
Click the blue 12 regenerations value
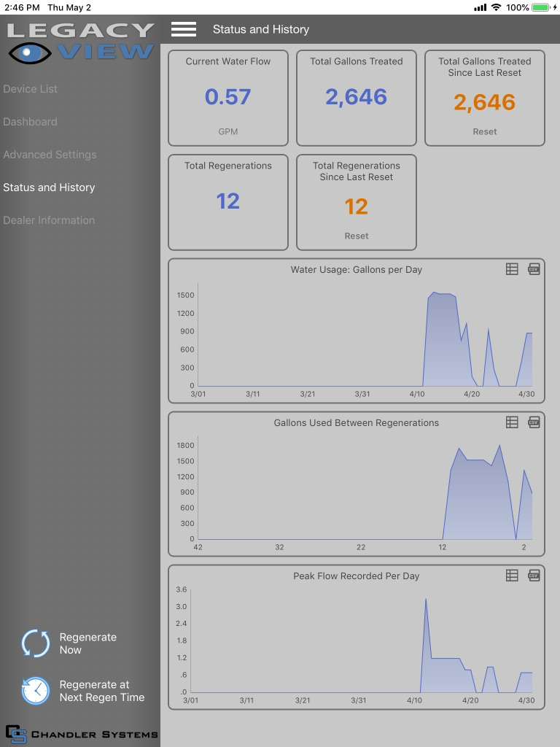[x=228, y=201]
